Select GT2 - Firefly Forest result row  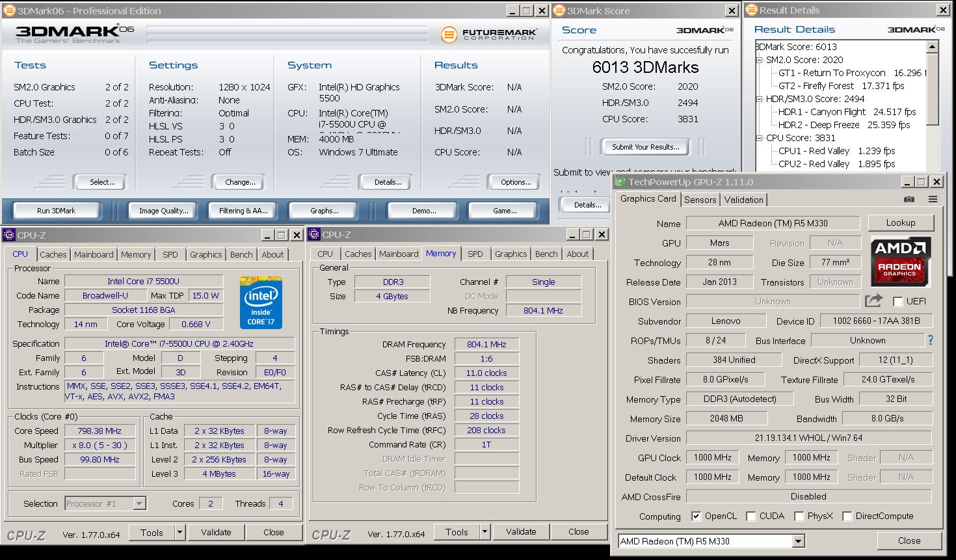(842, 86)
